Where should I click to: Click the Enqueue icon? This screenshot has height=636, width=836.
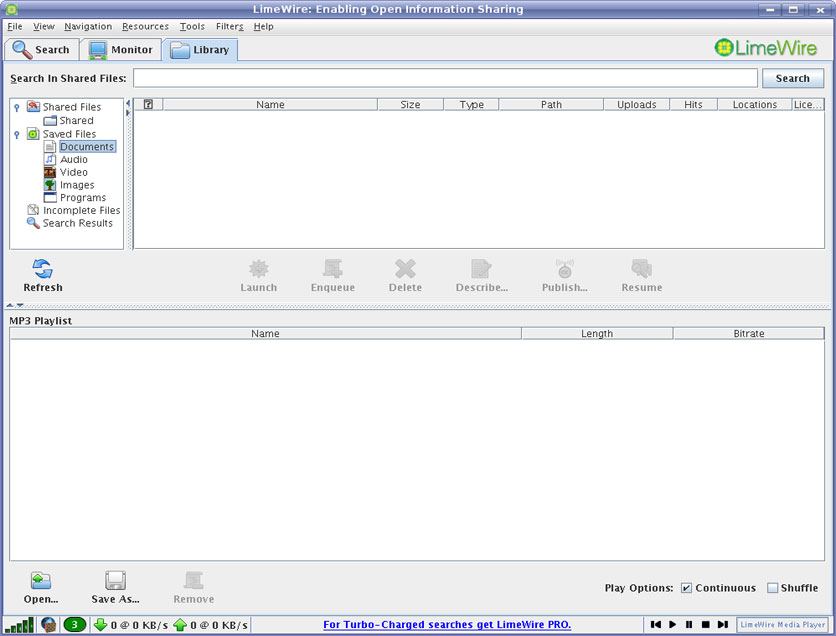[x=333, y=269]
